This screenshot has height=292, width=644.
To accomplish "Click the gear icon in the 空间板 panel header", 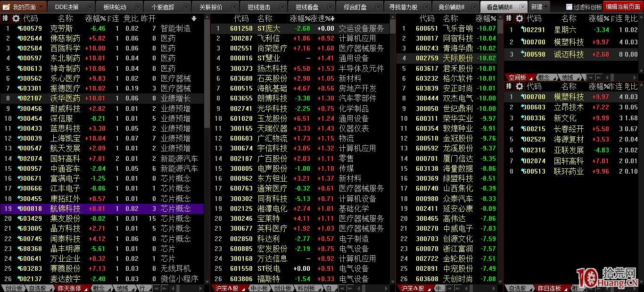I will [x=519, y=86].
